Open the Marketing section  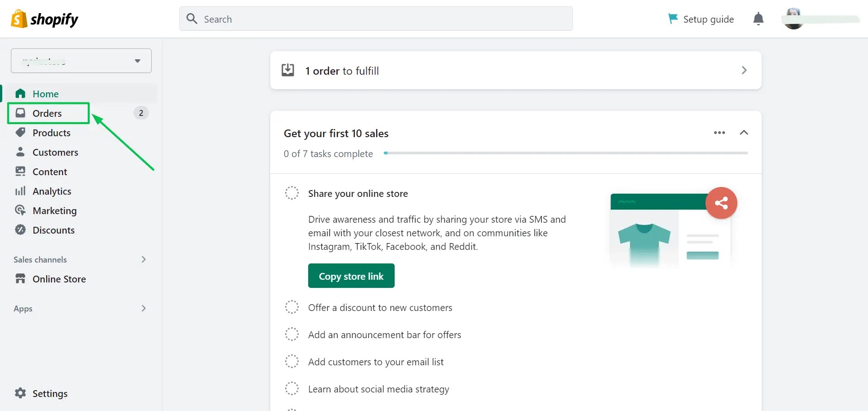click(55, 210)
